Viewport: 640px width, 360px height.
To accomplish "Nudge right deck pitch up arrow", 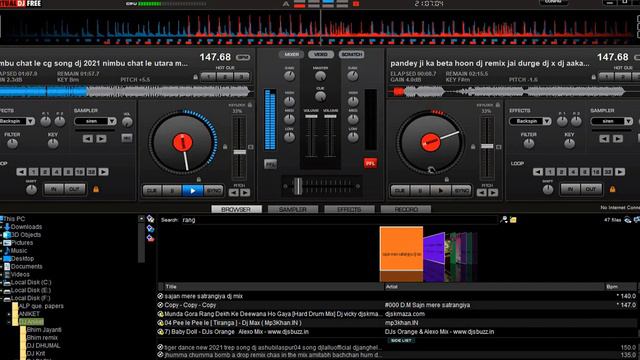I will [x=493, y=193].
